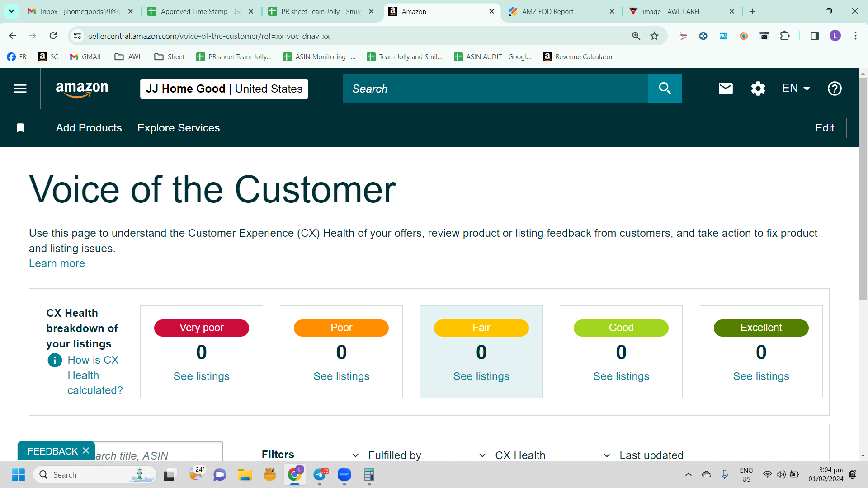Click the zoom magnifier in address bar

636,36
